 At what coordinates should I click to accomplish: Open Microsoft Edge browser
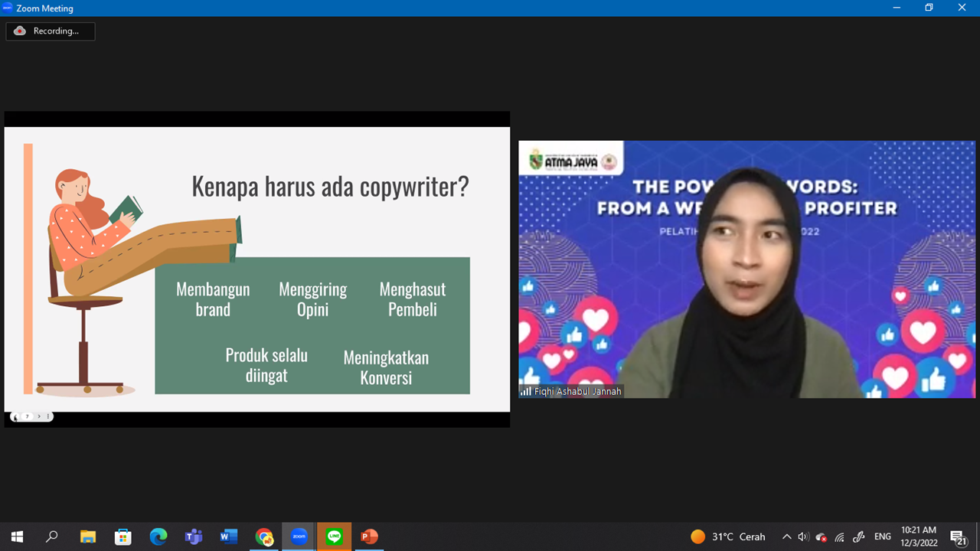point(158,536)
